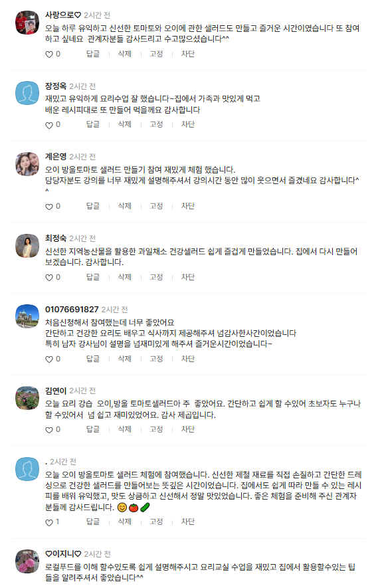374x588 pixels.
Task: Toggle the heart showing 1 like
Action: pyautogui.click(x=49, y=522)
